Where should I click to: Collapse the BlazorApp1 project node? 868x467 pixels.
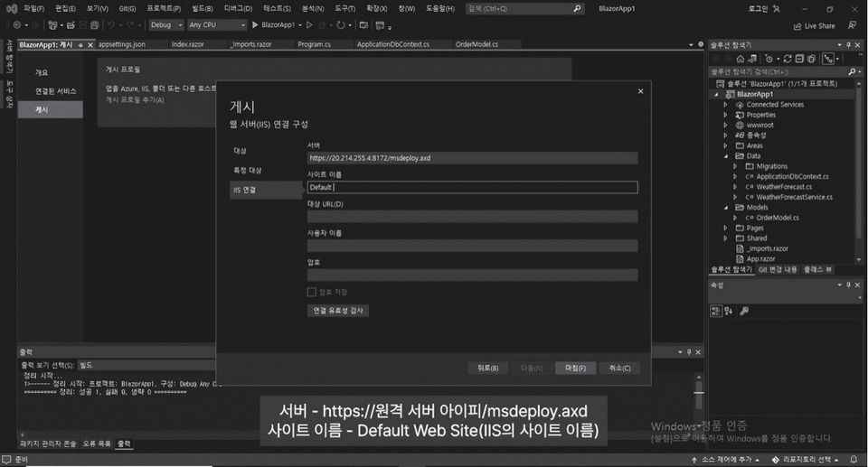click(x=716, y=94)
